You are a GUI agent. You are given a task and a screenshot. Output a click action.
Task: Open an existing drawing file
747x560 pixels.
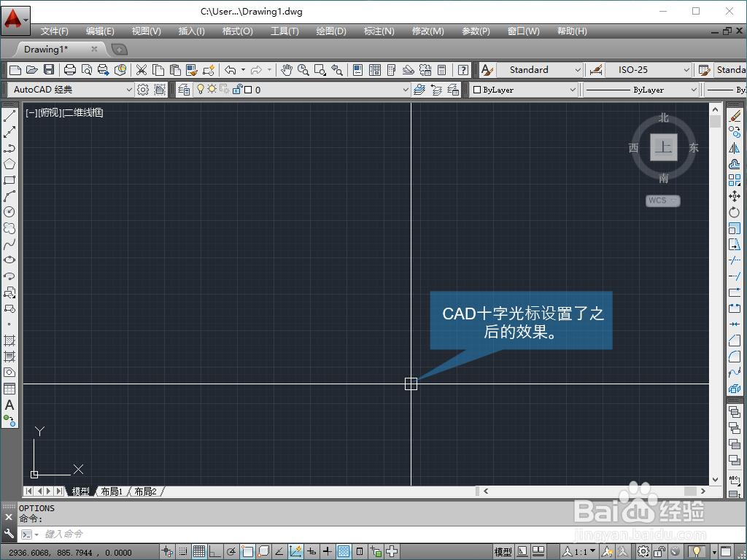tap(32, 70)
